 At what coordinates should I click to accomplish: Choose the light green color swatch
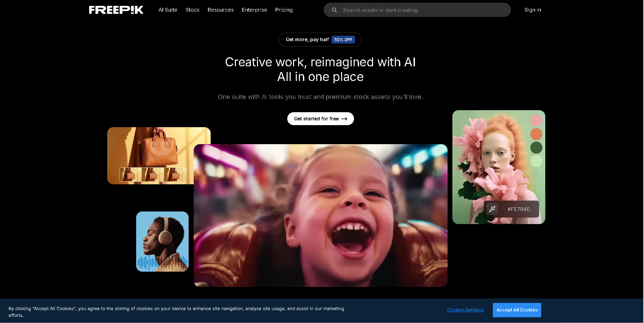pos(536,161)
